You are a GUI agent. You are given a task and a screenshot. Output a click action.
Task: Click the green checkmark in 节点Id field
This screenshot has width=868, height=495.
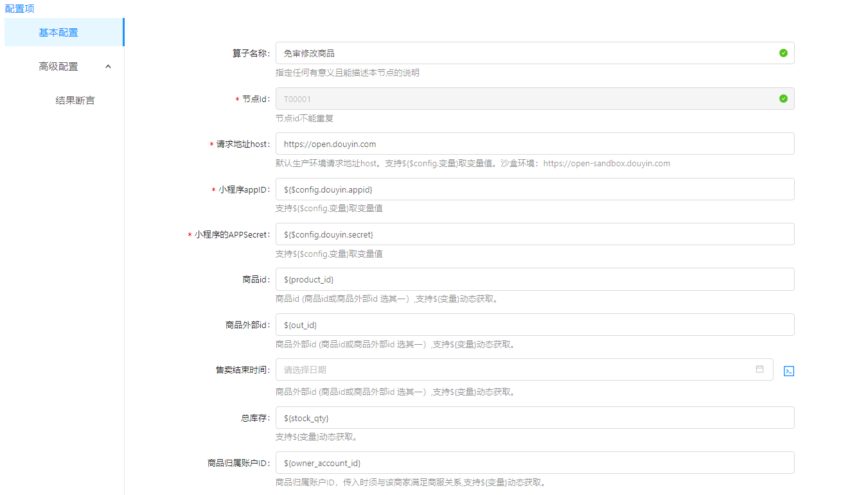pos(783,99)
